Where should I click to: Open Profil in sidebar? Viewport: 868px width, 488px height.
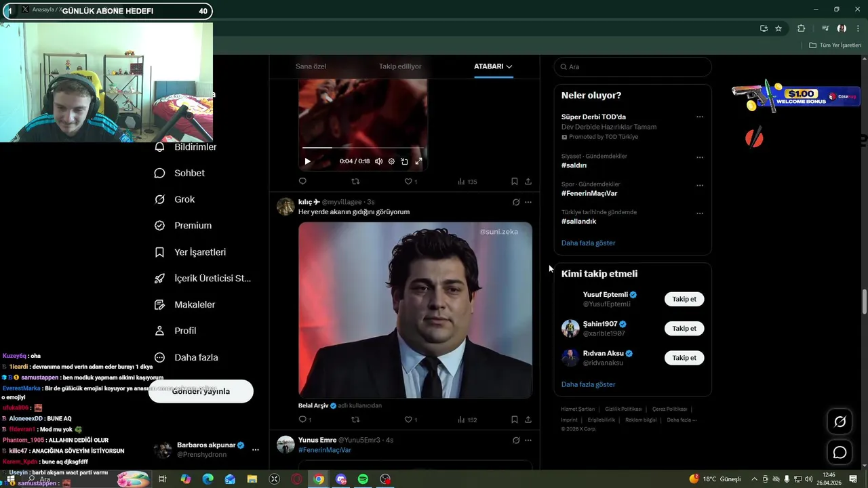pos(176,331)
